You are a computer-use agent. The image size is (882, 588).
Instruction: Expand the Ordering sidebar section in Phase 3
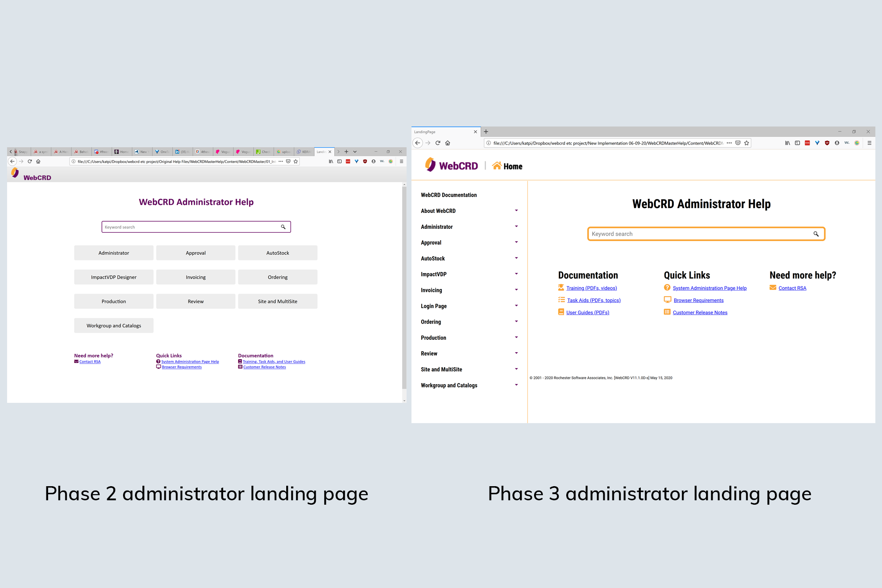516,322
